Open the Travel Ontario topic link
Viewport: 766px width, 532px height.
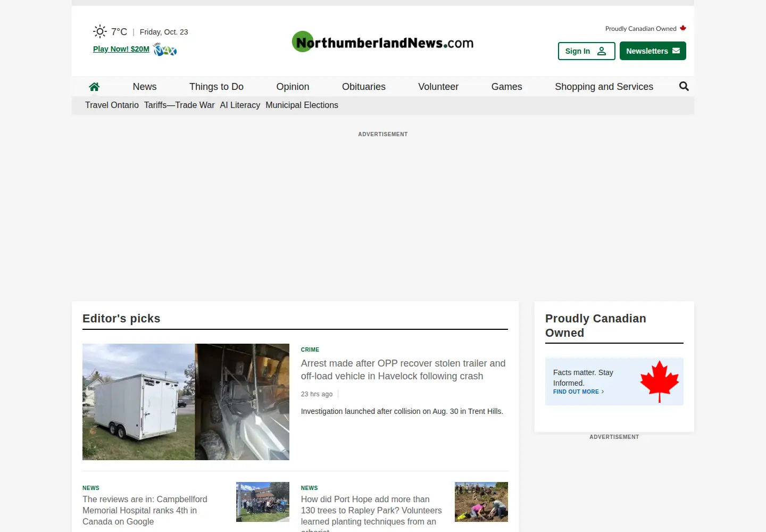(112, 105)
